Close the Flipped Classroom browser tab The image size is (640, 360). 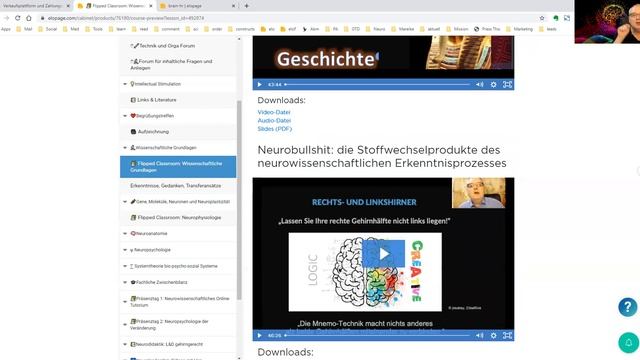pyautogui.click(x=151, y=6)
